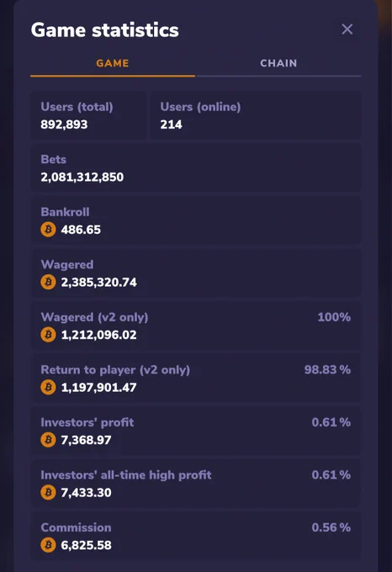The image size is (392, 572).
Task: Select the Users (online) 214 card
Action: tap(255, 115)
